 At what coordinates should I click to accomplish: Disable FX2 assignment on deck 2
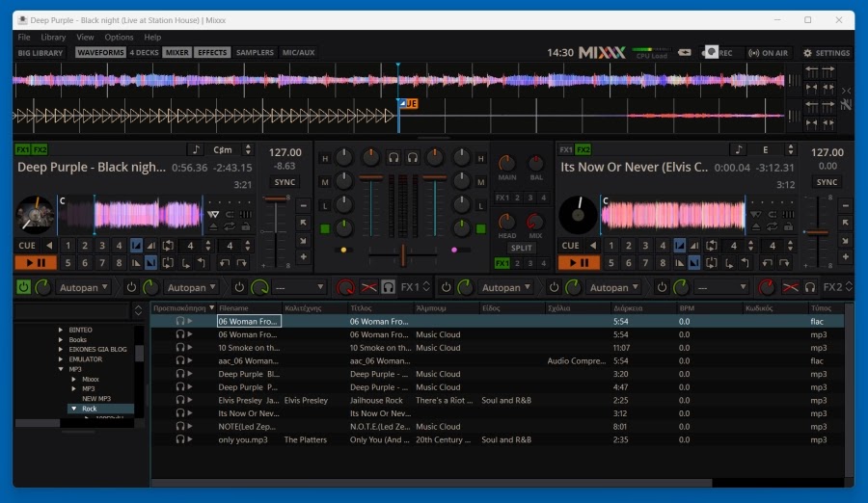[583, 149]
